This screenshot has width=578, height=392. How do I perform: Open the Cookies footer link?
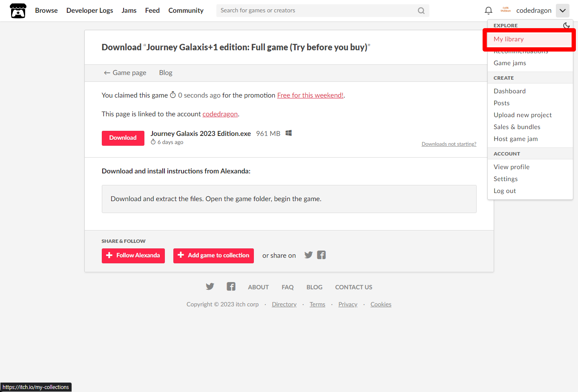point(381,304)
